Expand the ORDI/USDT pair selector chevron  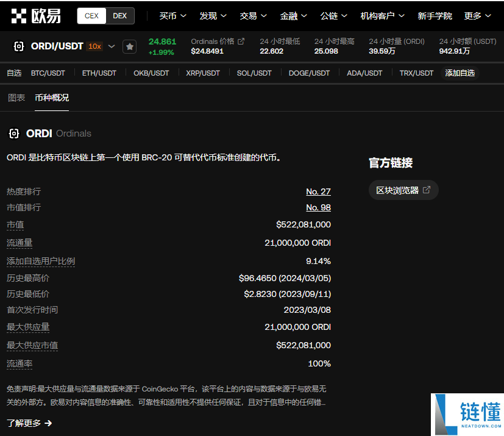pyautogui.click(x=112, y=46)
